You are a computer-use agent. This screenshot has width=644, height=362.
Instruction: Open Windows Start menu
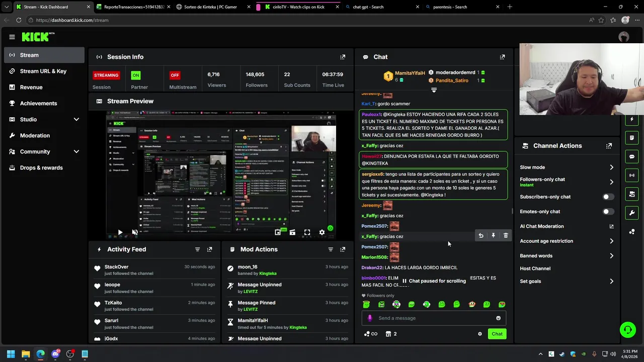(11, 354)
